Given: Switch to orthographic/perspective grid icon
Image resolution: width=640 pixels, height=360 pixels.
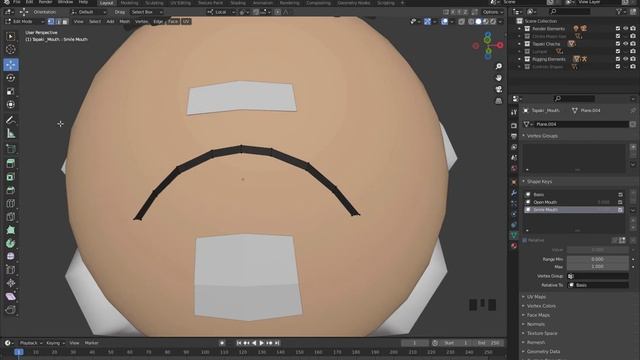Looking at the screenshot, I should [498, 100].
